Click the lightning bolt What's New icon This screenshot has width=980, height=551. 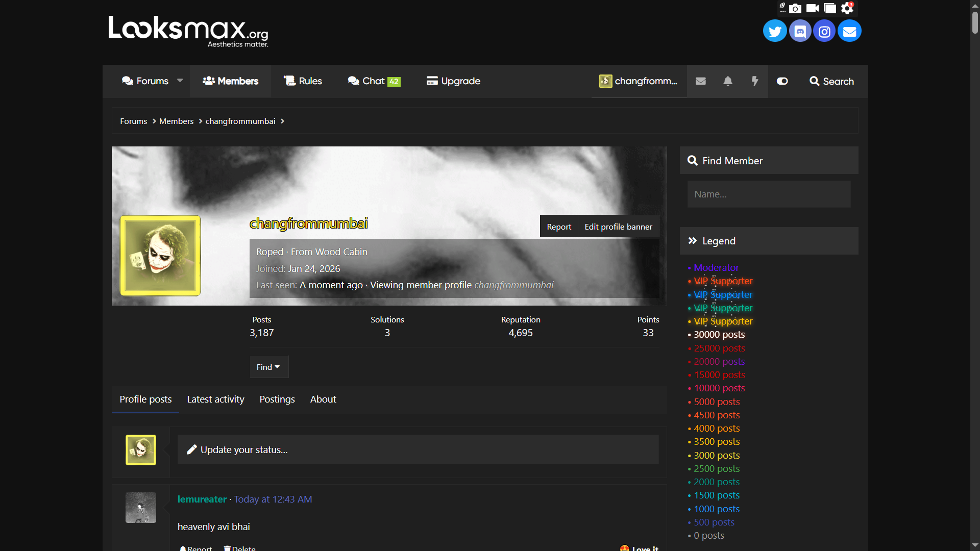pos(755,81)
